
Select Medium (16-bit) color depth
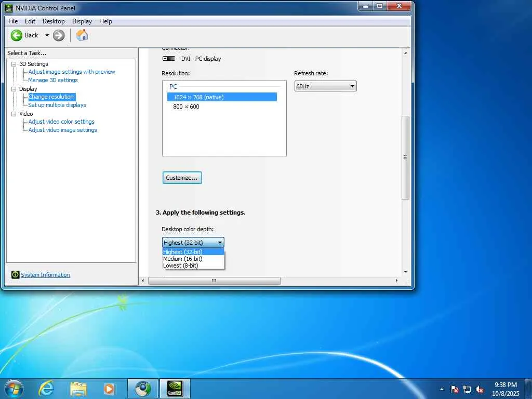pyautogui.click(x=193, y=259)
